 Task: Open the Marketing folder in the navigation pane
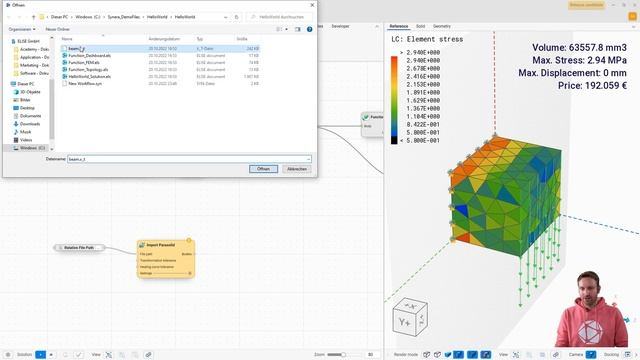(31, 65)
